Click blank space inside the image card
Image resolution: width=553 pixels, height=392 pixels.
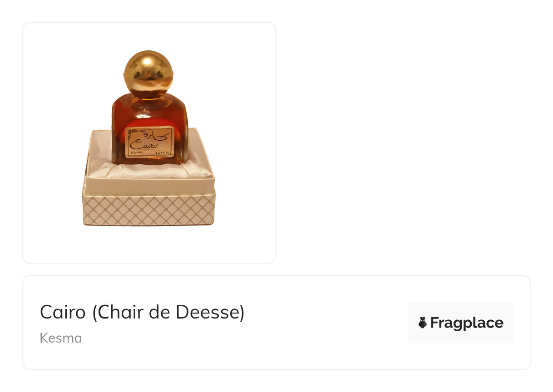(x=245, y=91)
